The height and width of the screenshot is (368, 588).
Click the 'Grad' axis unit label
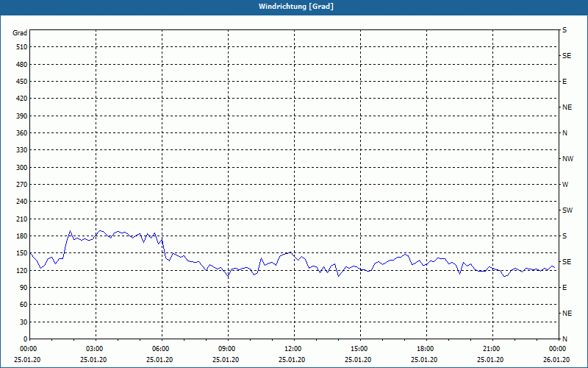[20, 33]
